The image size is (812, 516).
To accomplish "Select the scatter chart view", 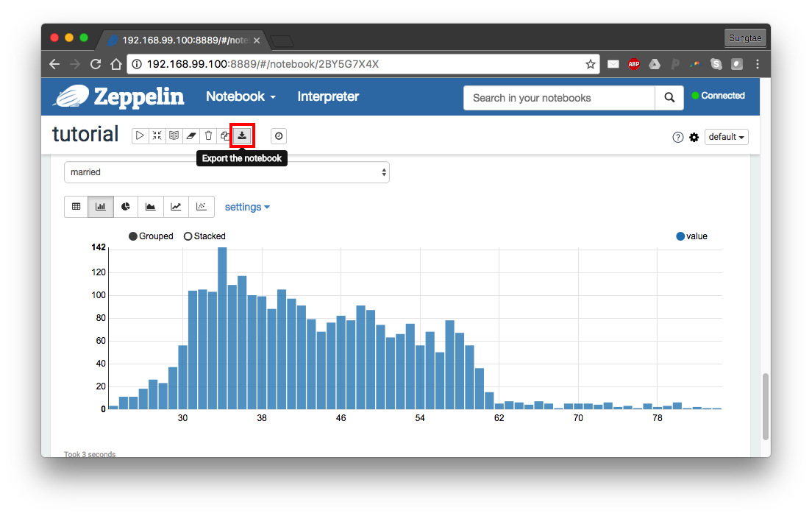I will [201, 207].
